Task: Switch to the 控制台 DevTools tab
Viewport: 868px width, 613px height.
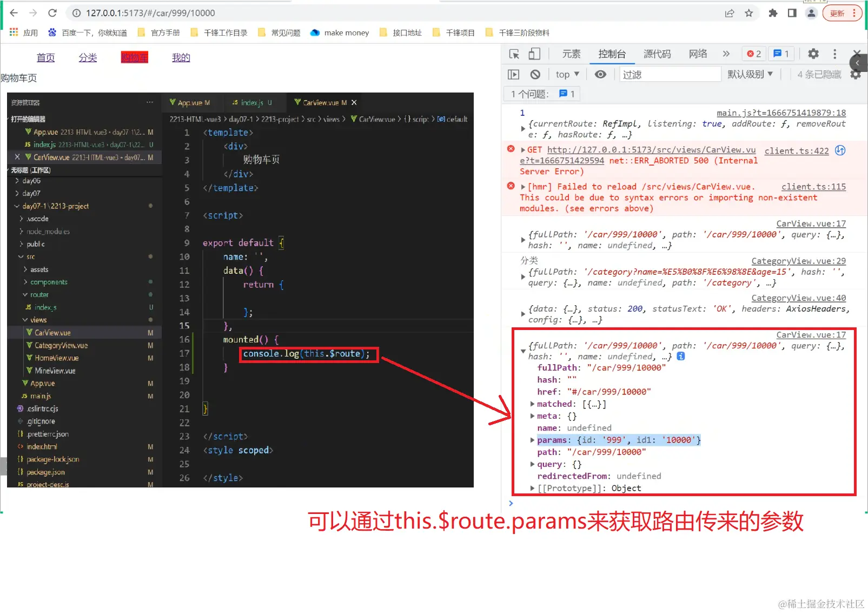Action: [x=612, y=54]
